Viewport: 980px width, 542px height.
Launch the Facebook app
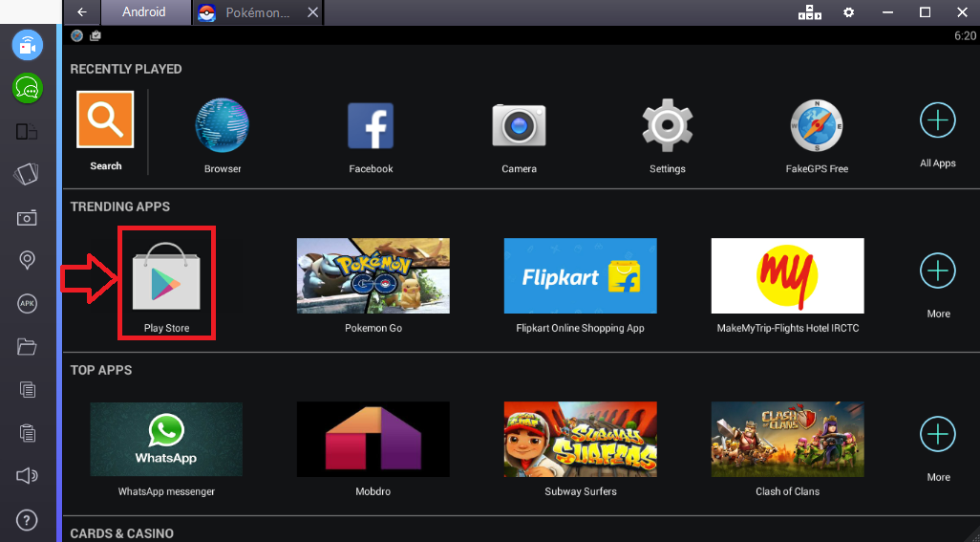[371, 126]
